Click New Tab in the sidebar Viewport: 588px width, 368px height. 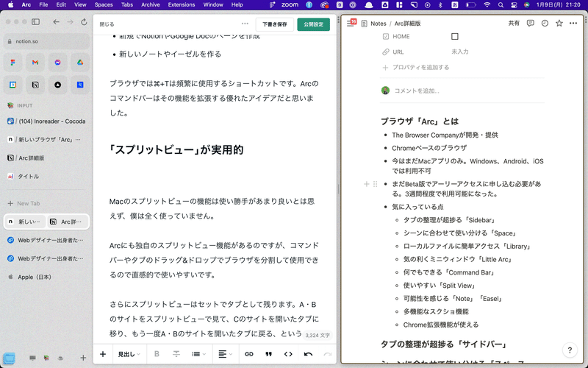tap(46, 203)
